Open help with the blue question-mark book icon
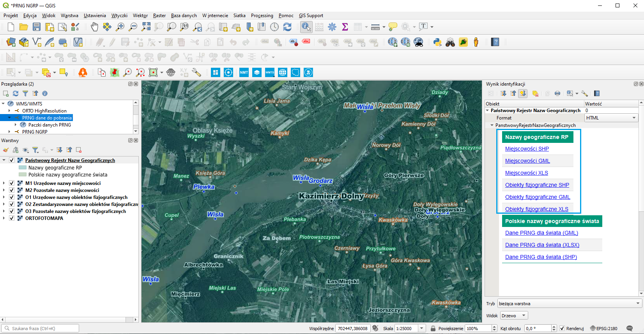This screenshot has height=334, width=644. point(495,42)
